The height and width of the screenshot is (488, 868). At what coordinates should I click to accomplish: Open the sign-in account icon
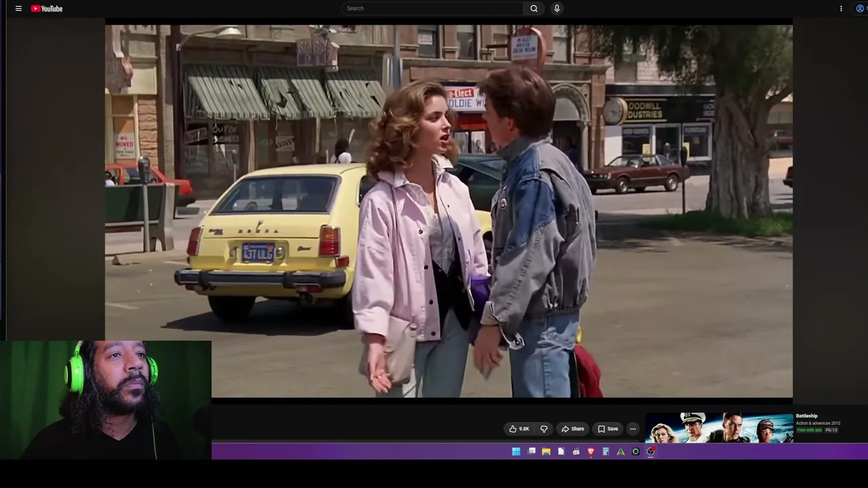[x=861, y=9]
